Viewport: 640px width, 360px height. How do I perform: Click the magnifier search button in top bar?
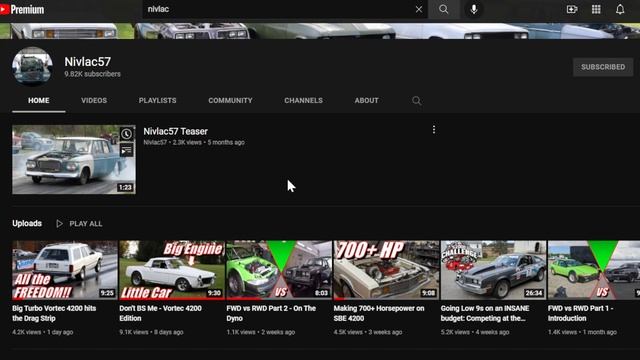coord(444,9)
